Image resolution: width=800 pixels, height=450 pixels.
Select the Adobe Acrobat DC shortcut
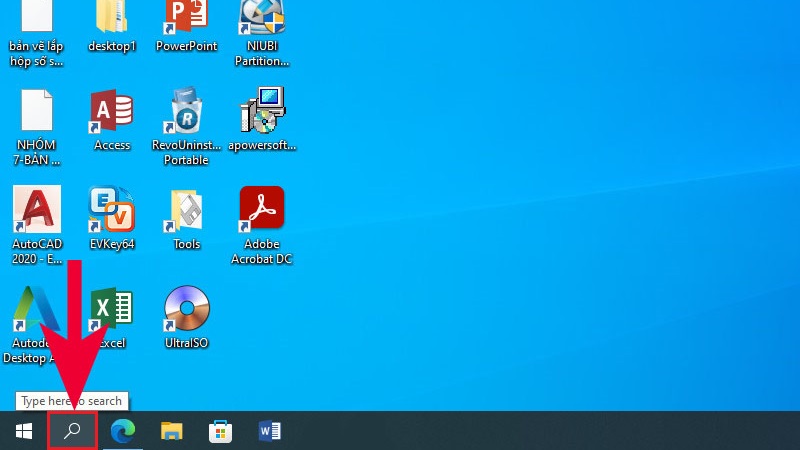(262, 209)
